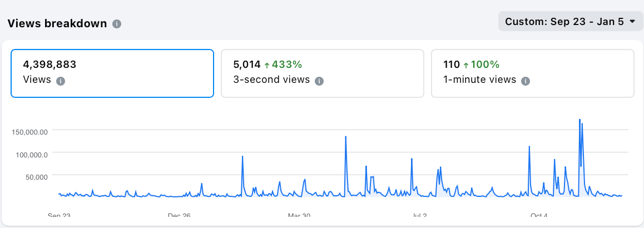644x228 pixels.
Task: Click the Sep 23 x-axis date label
Action: (x=59, y=216)
